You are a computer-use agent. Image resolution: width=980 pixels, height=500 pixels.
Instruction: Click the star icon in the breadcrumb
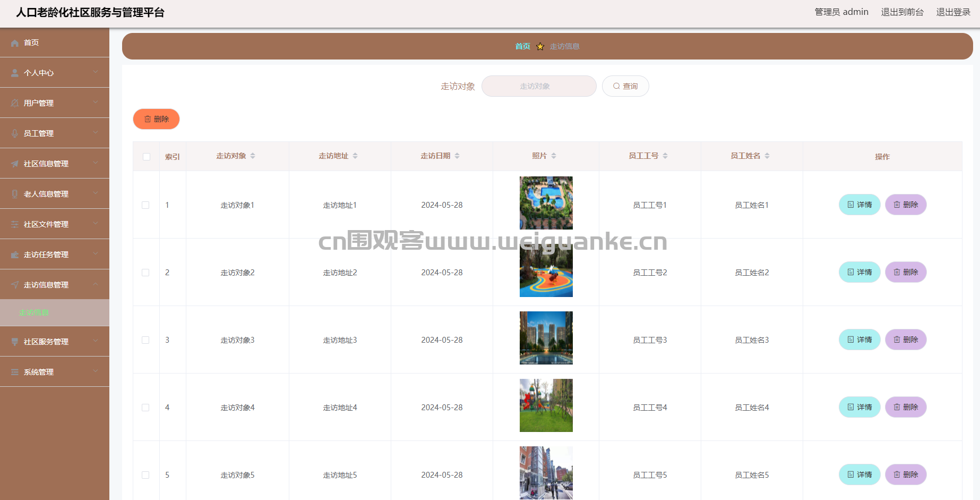pos(540,47)
